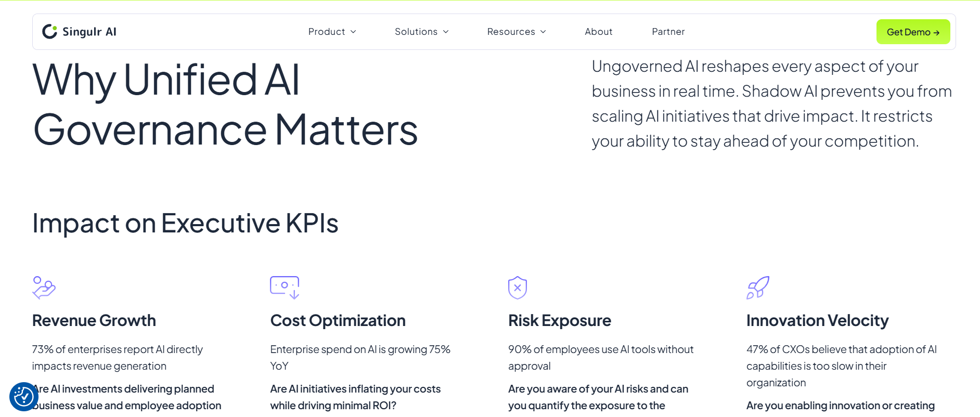
Task: Click the Risk Exposure shield icon
Action: (517, 288)
